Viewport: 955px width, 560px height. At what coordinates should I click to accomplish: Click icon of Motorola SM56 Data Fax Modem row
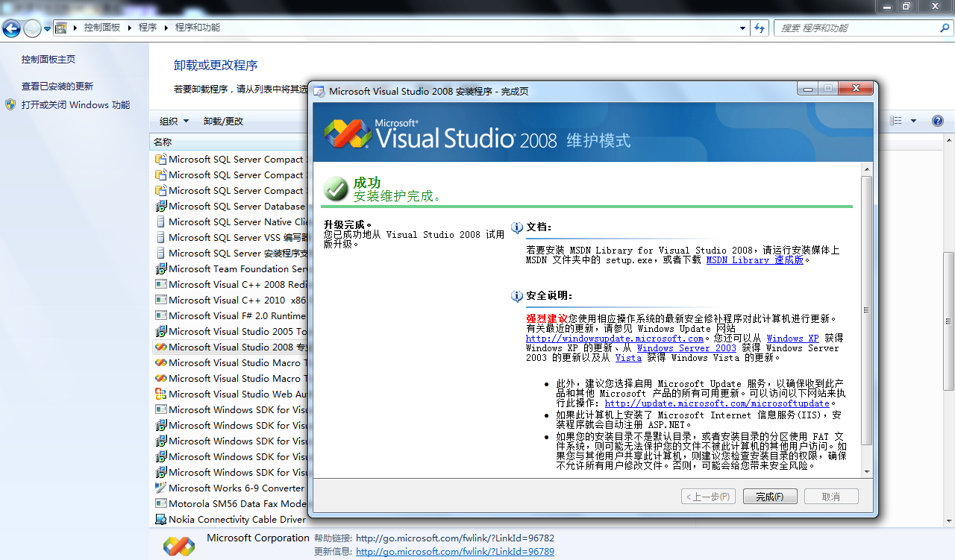tap(160, 503)
